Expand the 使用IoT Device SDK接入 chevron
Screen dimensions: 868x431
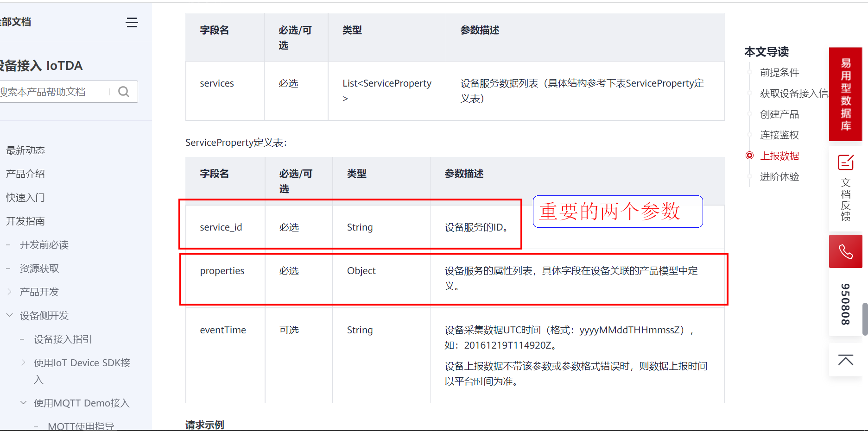coord(23,362)
